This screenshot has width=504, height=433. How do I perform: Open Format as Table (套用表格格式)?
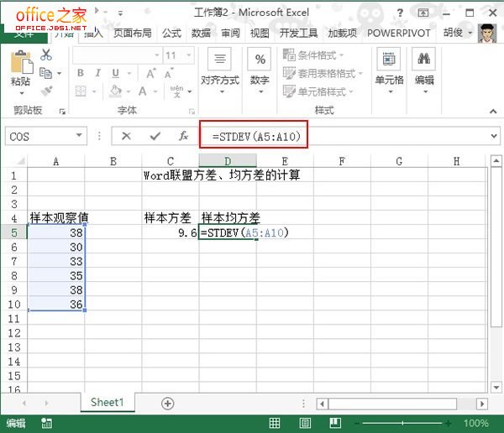click(x=323, y=74)
